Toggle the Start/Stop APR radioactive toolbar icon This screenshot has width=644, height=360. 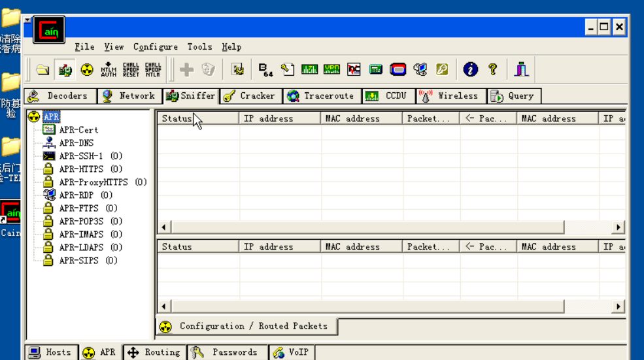[x=87, y=70]
